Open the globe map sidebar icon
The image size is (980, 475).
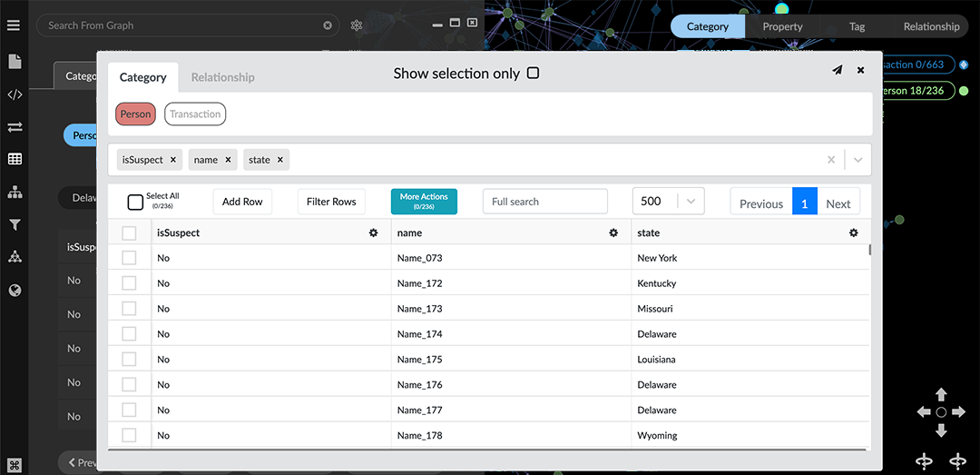15,291
